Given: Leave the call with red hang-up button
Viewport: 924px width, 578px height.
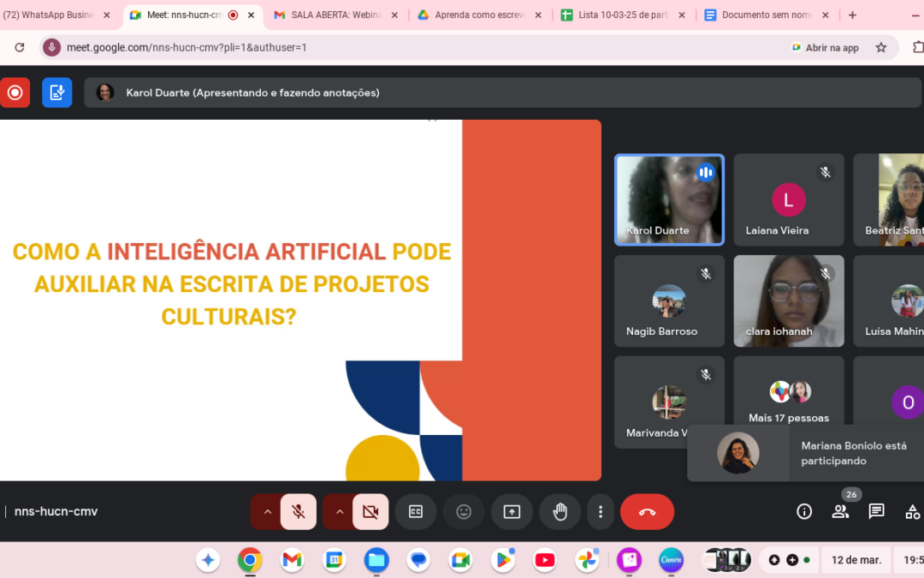Looking at the screenshot, I should [647, 512].
